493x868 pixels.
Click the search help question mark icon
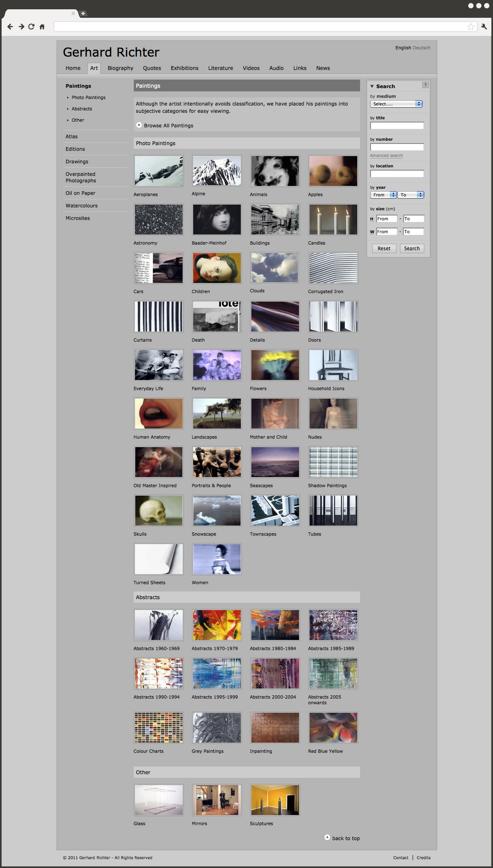click(425, 85)
